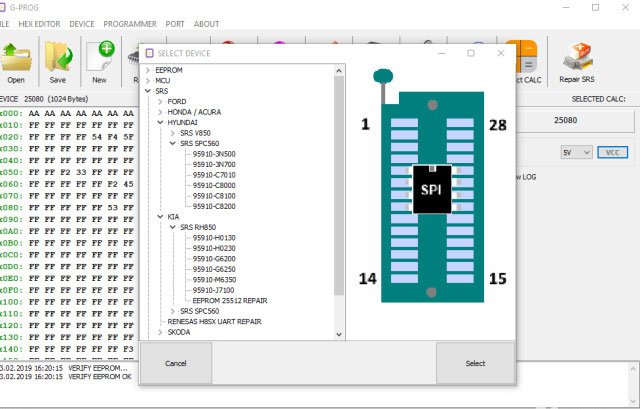640x409 pixels.
Task: Open the HEX EDITOR menu
Action: pos(39,24)
